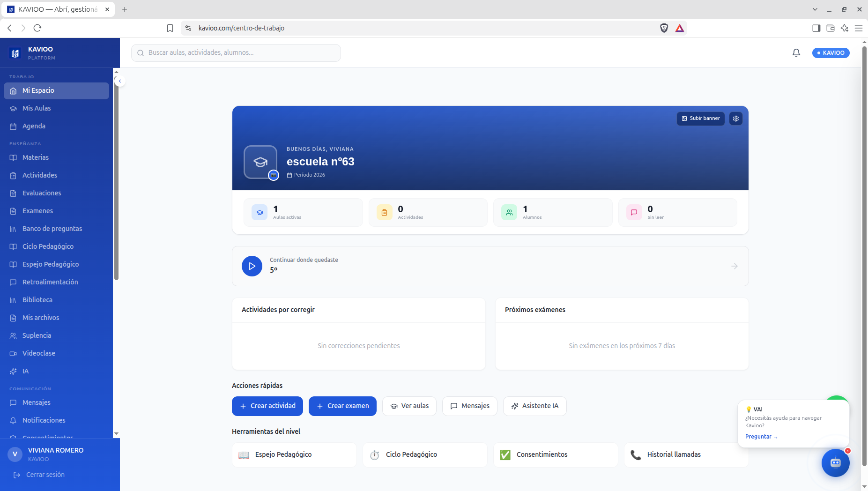Open the Consentimientos tool card
Image resolution: width=868 pixels, height=491 pixels.
click(x=556, y=455)
